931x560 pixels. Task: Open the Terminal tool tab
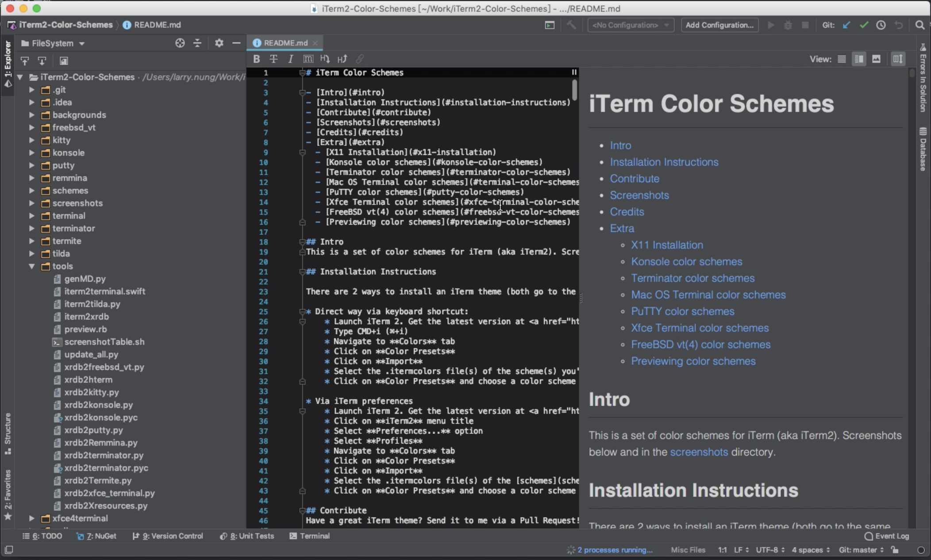[310, 536]
